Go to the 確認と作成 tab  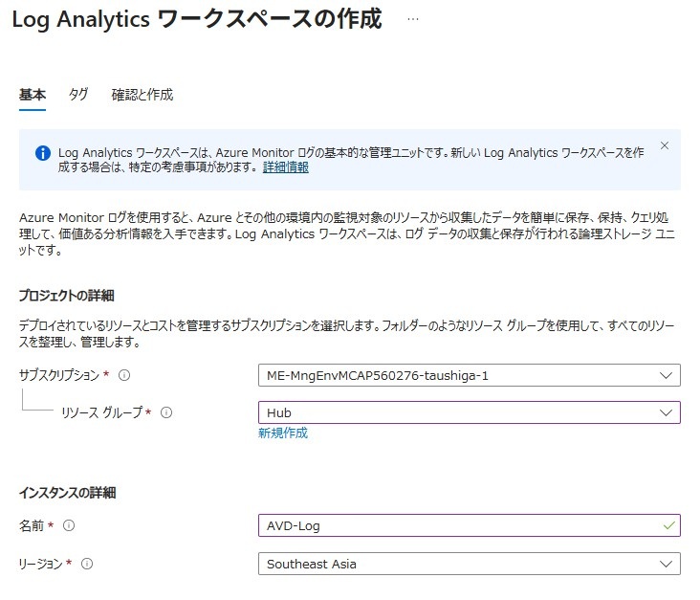(x=142, y=95)
